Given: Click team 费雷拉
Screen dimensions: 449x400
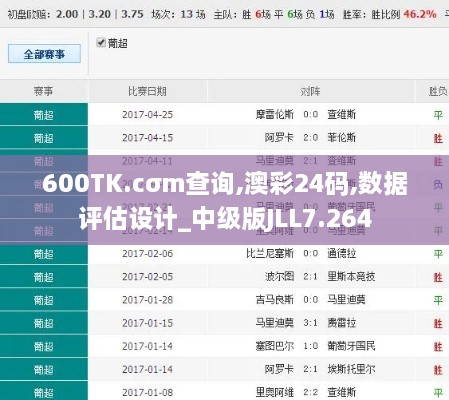Looking at the screenshot, I should click(342, 323).
